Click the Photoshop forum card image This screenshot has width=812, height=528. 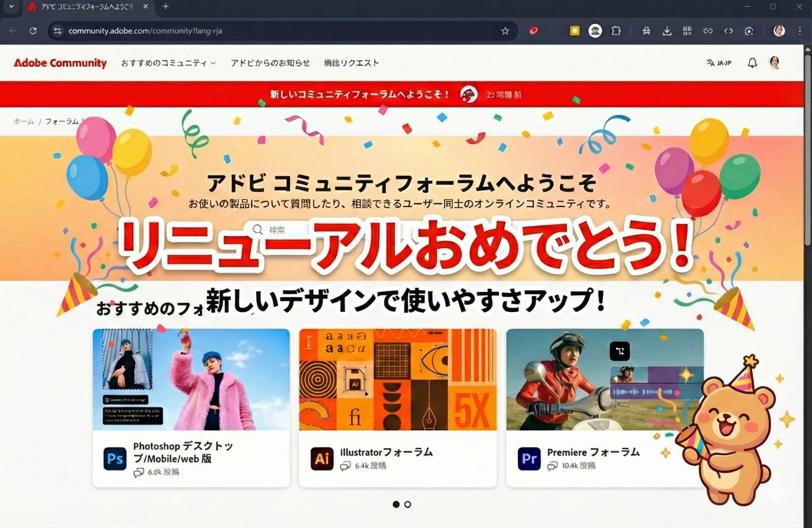click(191, 379)
